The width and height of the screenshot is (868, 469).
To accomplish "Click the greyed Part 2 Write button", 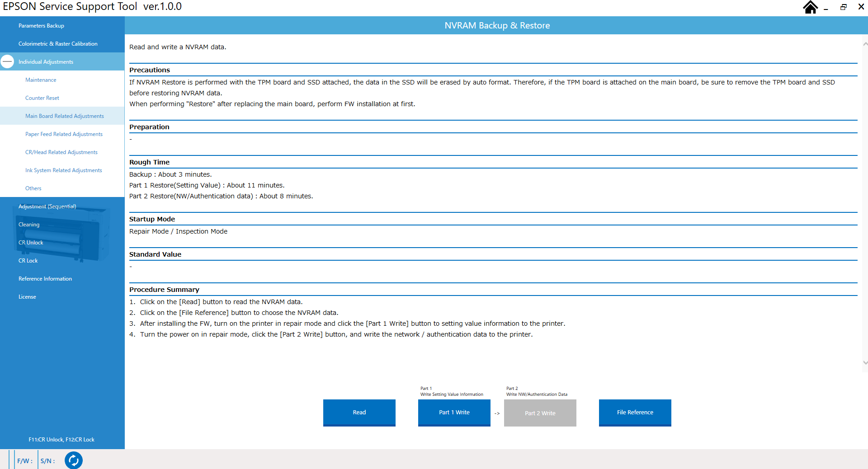I will (540, 413).
